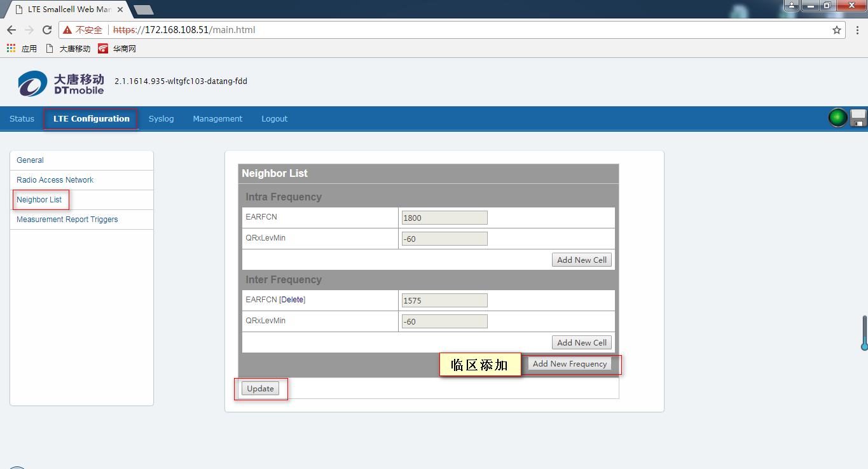Go back using the browser back arrow
Image resolution: width=868 pixels, height=469 pixels.
pos(11,30)
